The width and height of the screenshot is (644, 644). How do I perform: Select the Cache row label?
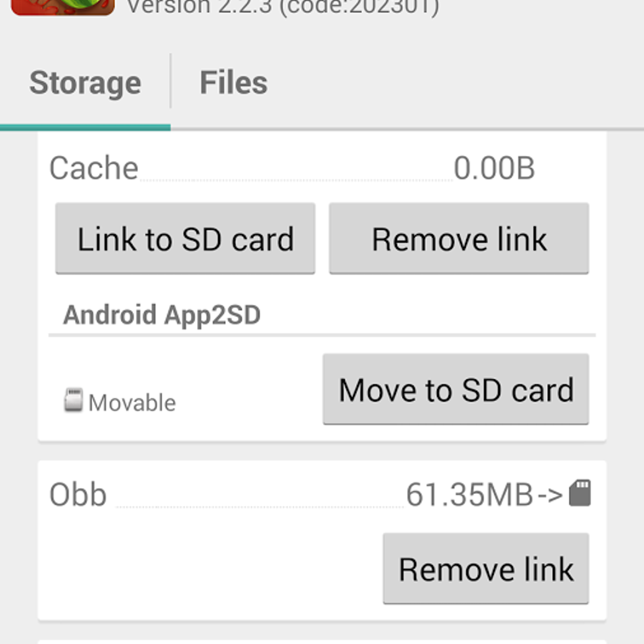[x=94, y=168]
